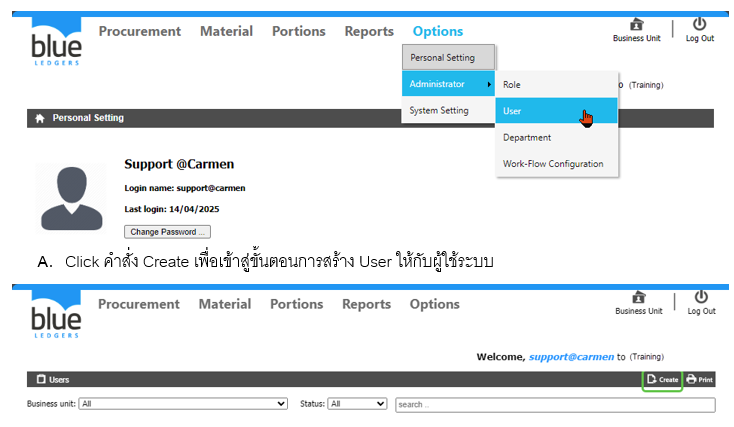Screen dimensions: 734x427
Task: Click the user avatar profile picture
Action: (x=71, y=198)
